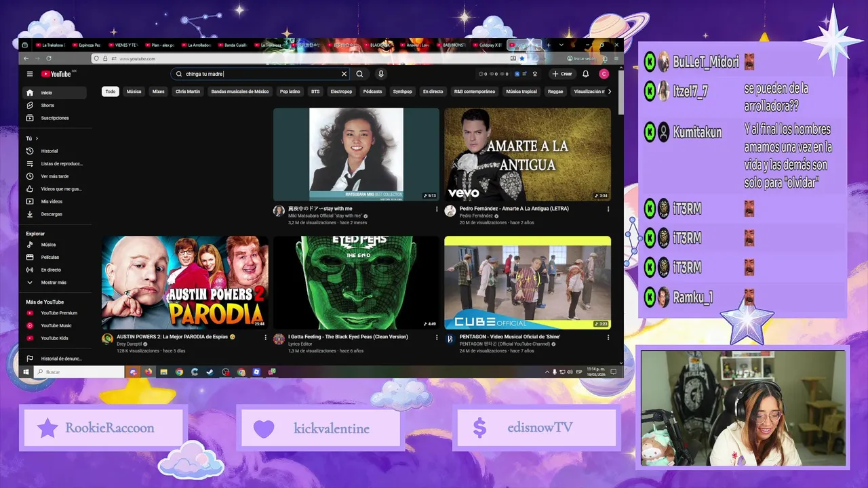The image size is (868, 488).
Task: Reload the page in the browser
Action: point(49,59)
